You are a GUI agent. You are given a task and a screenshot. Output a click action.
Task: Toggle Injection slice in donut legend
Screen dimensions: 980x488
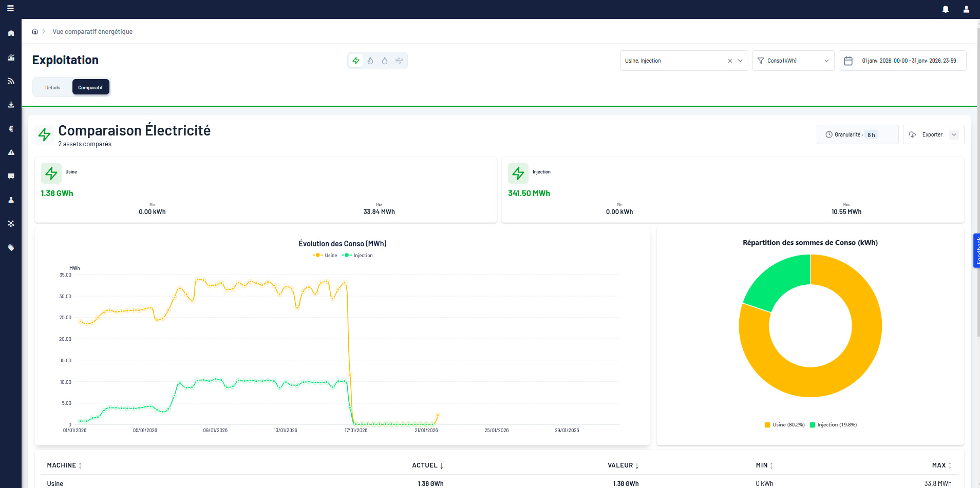point(833,425)
